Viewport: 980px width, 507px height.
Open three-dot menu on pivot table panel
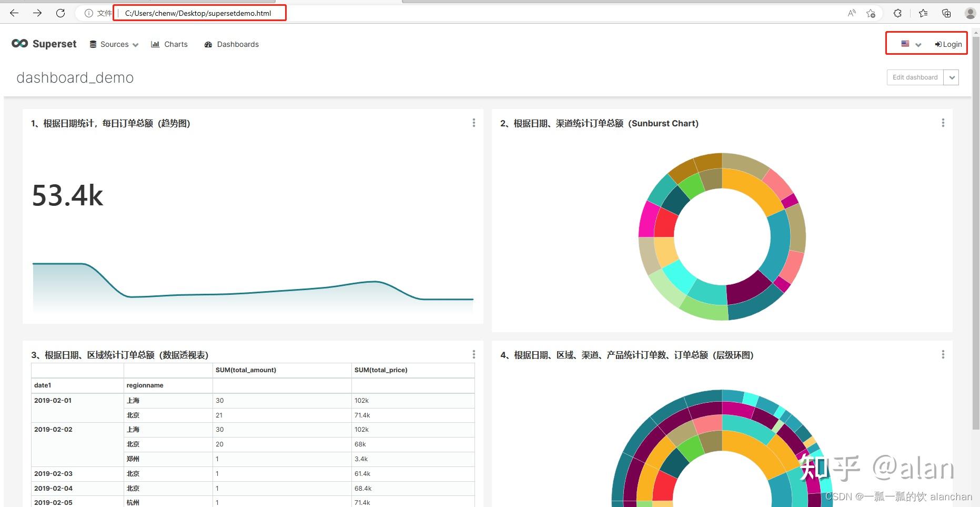(x=474, y=354)
